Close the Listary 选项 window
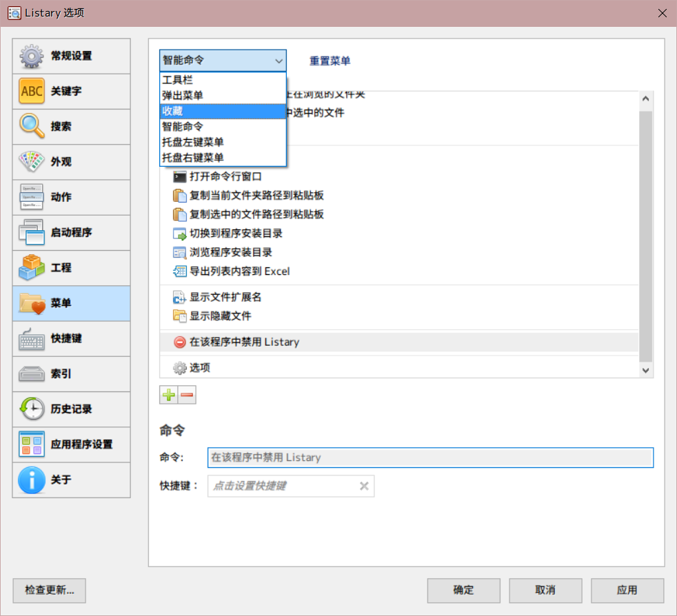 [663, 13]
